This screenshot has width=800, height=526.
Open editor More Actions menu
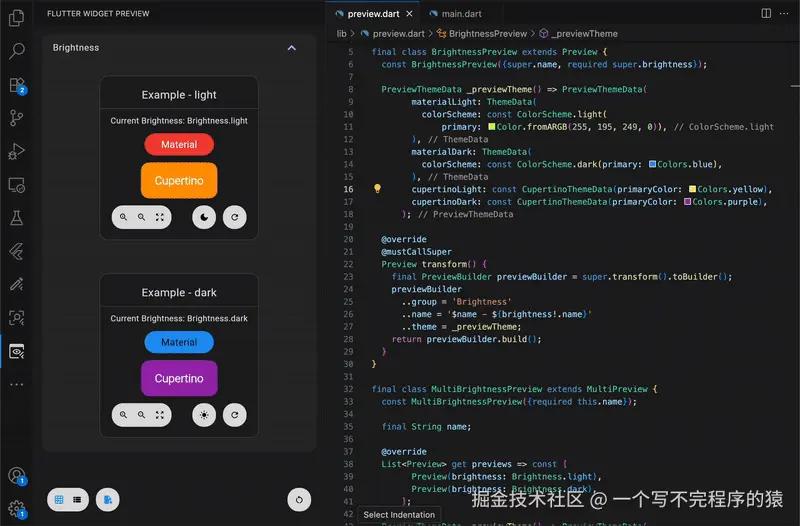pyautogui.click(x=784, y=13)
